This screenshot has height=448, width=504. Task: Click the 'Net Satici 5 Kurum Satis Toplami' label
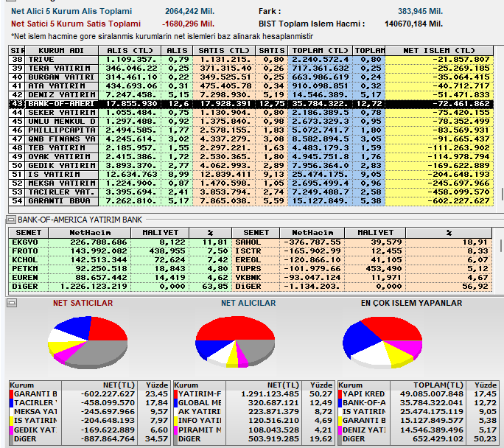pos(76,24)
